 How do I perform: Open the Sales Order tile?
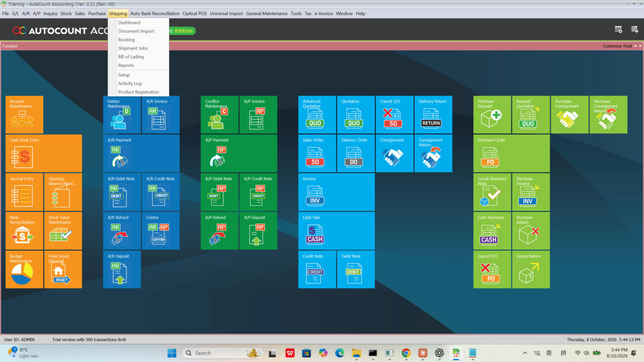(x=317, y=153)
